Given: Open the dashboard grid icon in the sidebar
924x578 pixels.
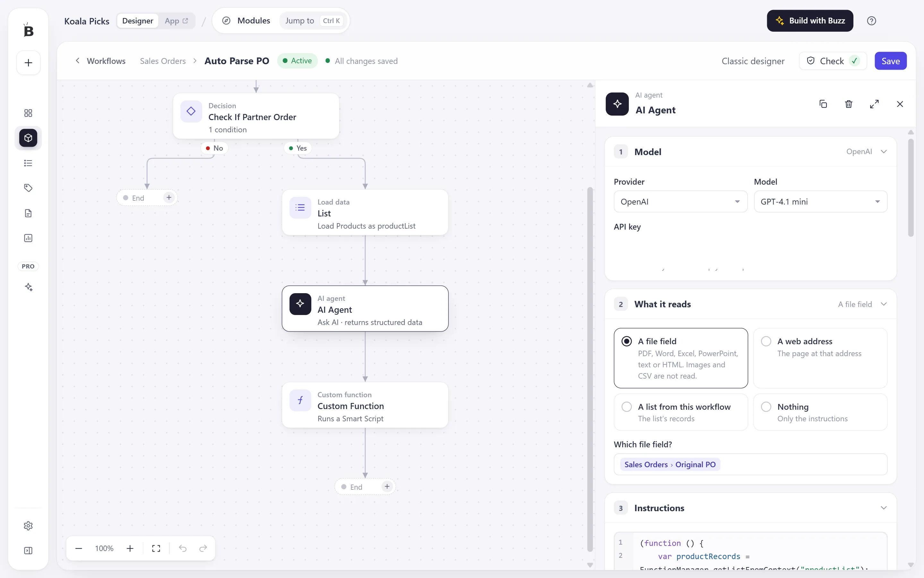Looking at the screenshot, I should [x=28, y=113].
